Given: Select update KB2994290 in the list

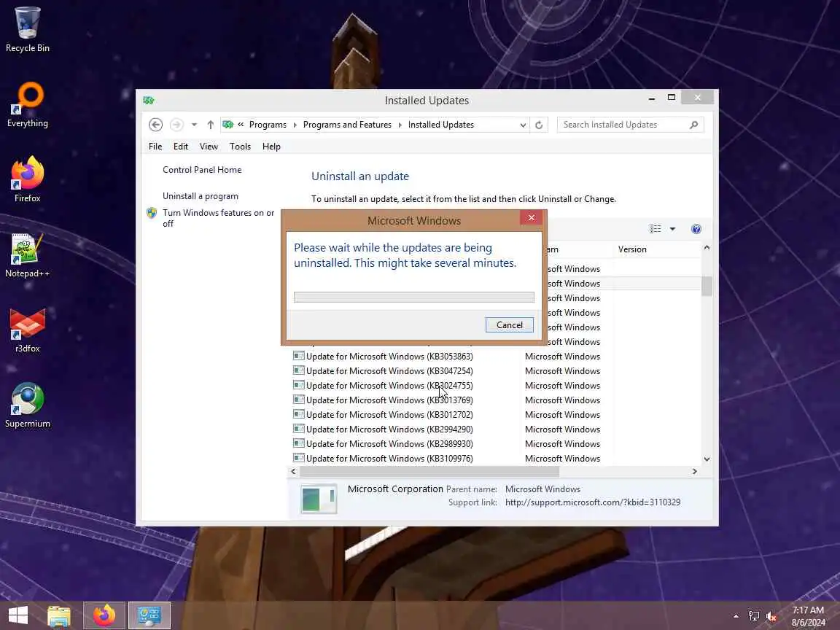Looking at the screenshot, I should 389,429.
